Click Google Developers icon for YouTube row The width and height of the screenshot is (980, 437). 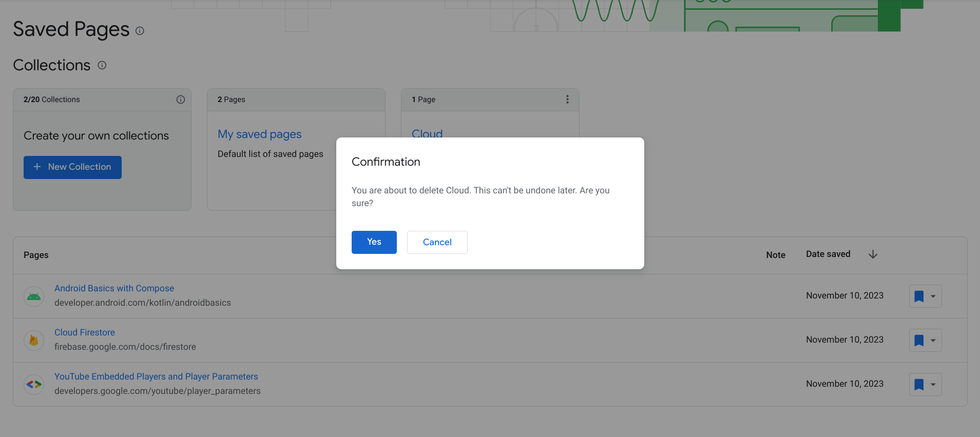34,384
